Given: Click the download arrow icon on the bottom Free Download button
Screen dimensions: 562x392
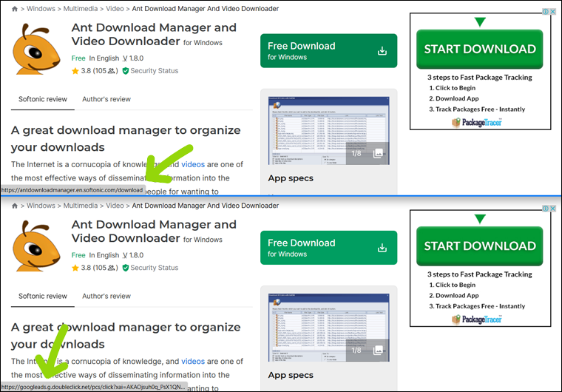Looking at the screenshot, I should pyautogui.click(x=382, y=248).
